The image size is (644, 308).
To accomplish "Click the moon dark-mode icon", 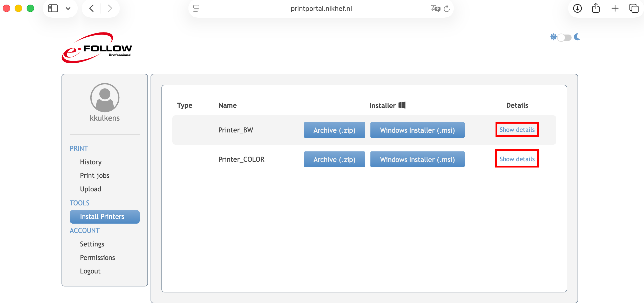I will (577, 37).
